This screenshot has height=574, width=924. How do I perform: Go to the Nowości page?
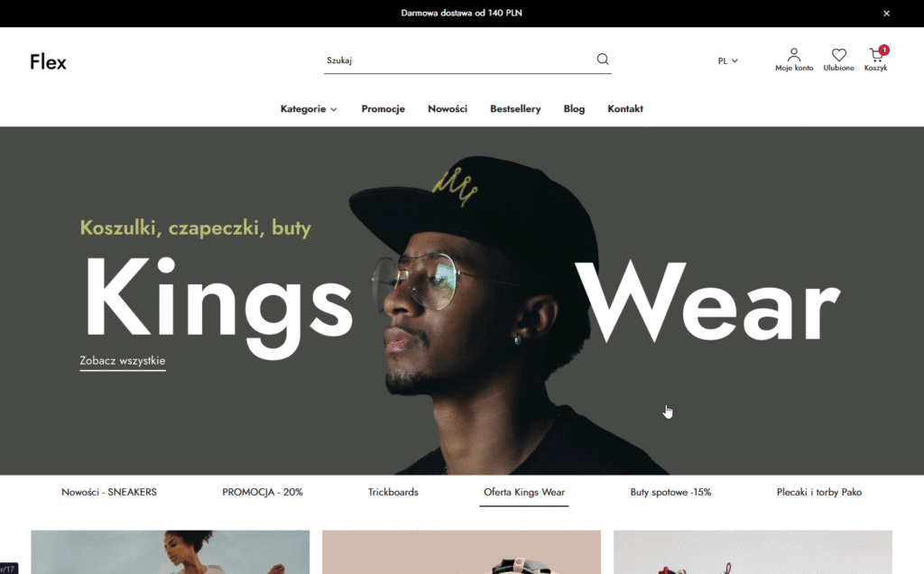point(448,109)
